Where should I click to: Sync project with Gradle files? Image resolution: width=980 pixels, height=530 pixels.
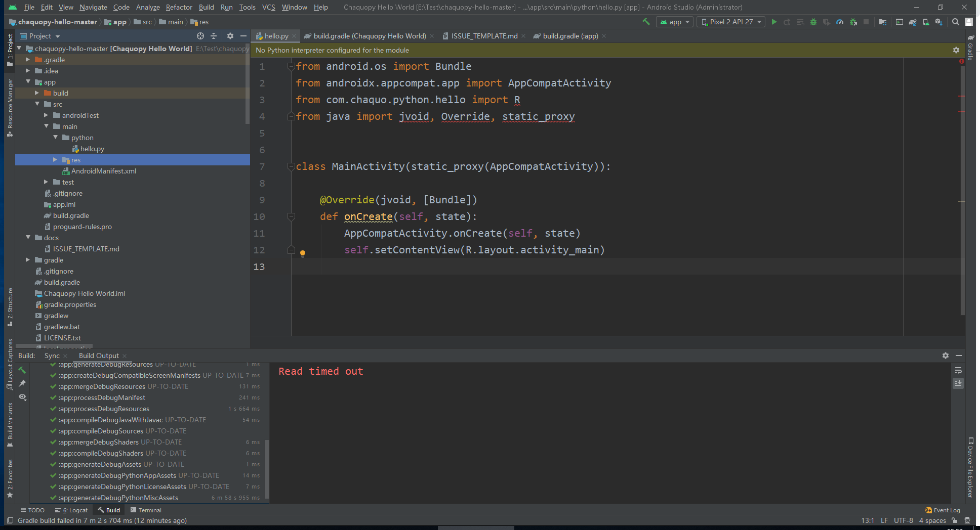(x=913, y=22)
